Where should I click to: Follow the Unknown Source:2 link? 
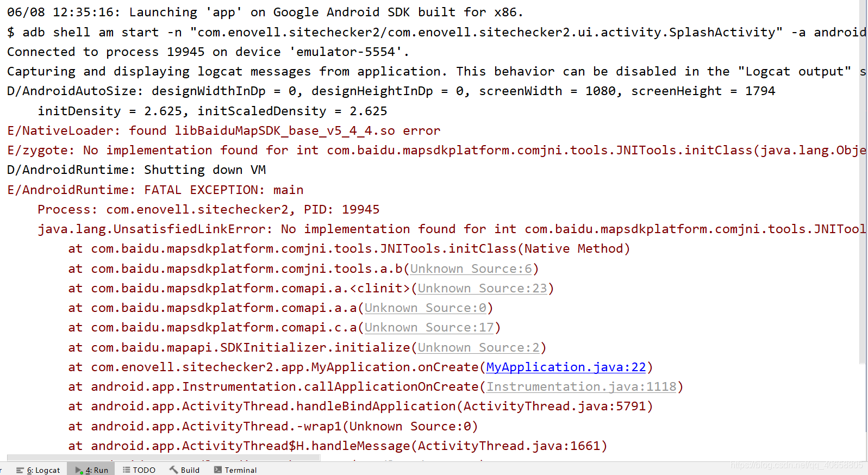[x=479, y=348]
